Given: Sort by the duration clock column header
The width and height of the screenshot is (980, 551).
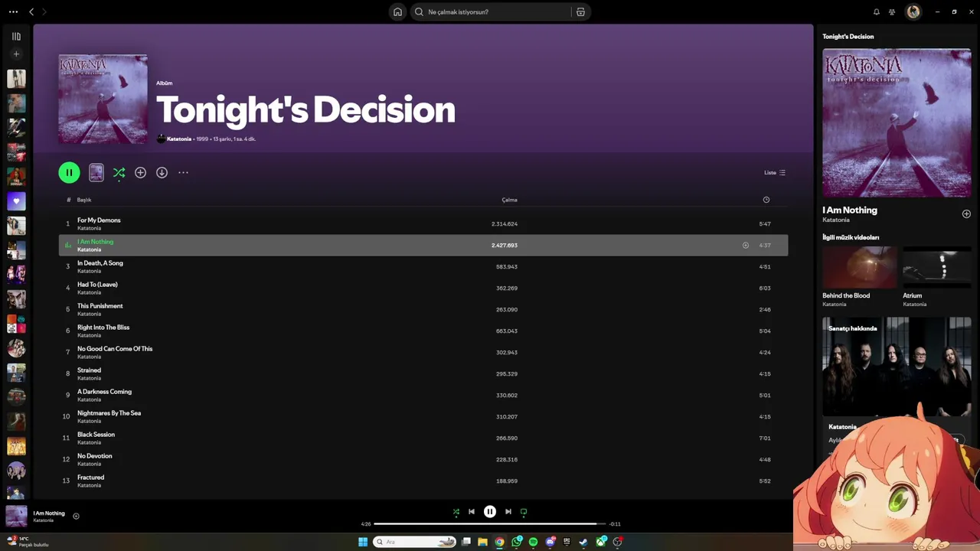Looking at the screenshot, I should [x=766, y=200].
